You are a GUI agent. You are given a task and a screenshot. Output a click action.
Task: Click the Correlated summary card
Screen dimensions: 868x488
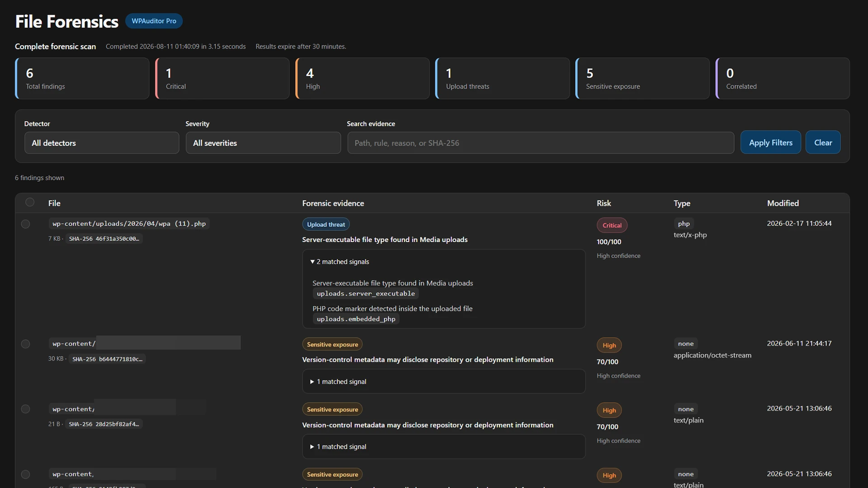point(783,78)
